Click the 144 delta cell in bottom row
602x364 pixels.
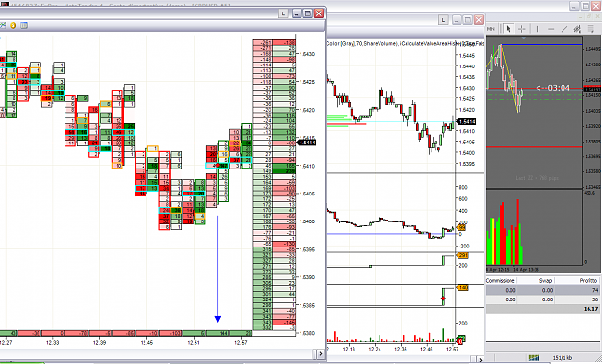(219, 333)
